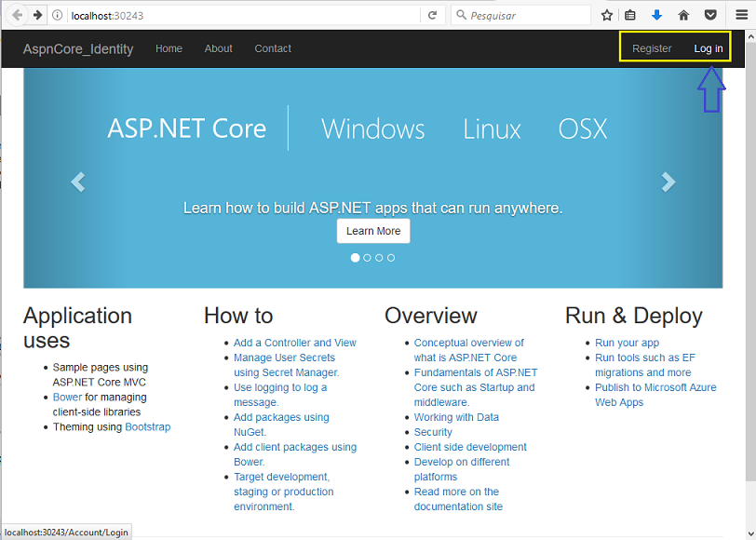Click the How to heading
Viewport: 756px width, 540px height.
[238, 316]
